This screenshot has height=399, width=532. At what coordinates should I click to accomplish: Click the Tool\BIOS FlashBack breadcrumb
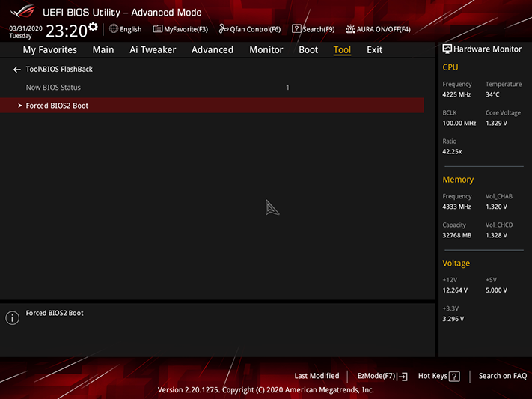59,70
